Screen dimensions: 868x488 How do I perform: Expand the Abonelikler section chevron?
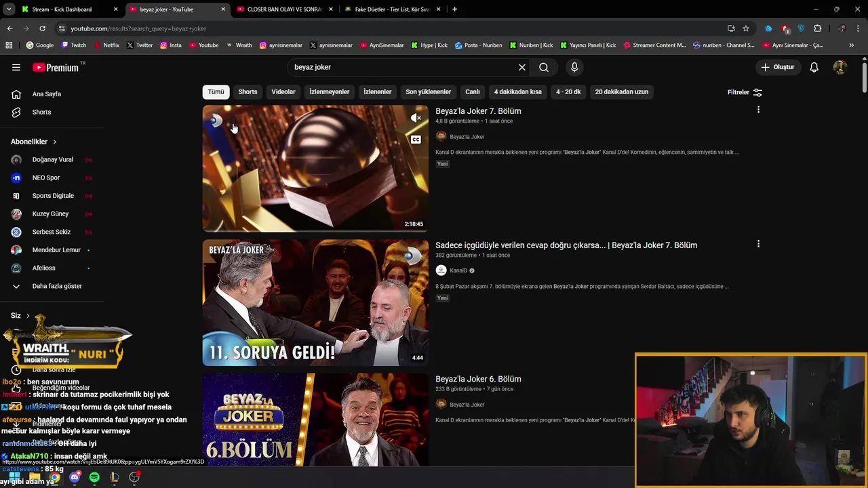coord(54,142)
